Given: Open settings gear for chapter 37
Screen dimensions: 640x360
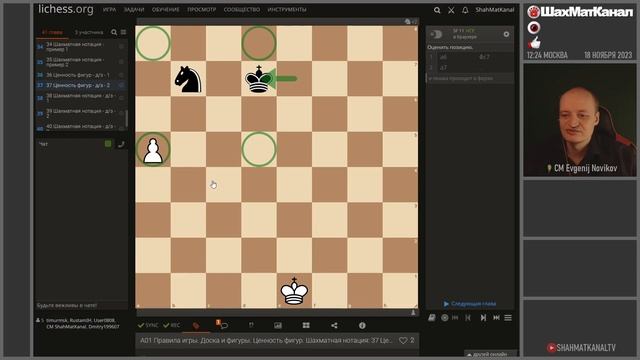Looking at the screenshot, I should tap(121, 85).
